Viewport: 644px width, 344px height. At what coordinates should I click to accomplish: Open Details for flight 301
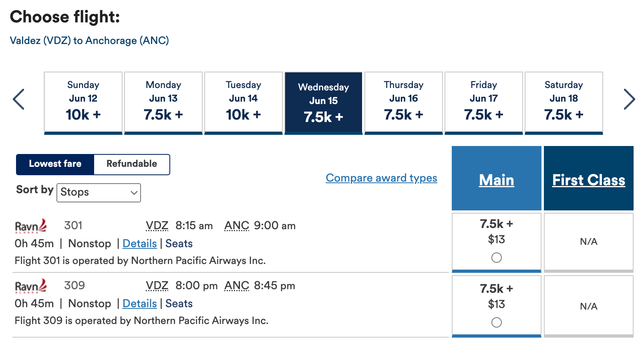139,244
